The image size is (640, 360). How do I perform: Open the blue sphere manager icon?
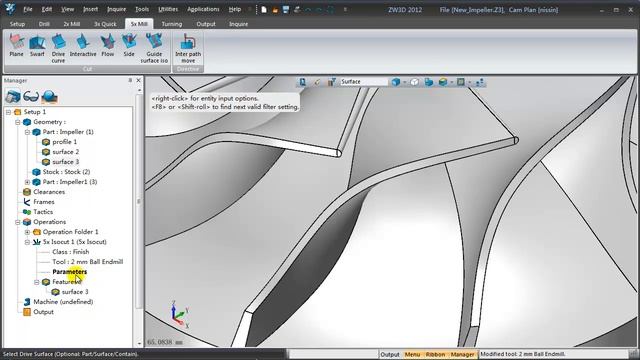(x=49, y=97)
